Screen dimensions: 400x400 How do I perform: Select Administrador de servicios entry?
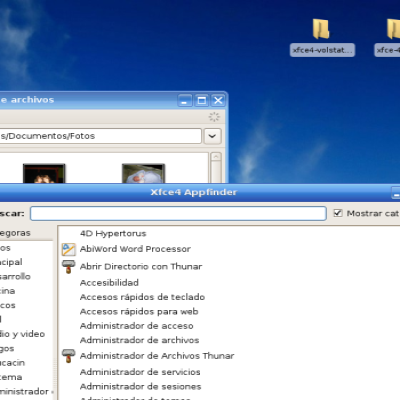point(140,372)
